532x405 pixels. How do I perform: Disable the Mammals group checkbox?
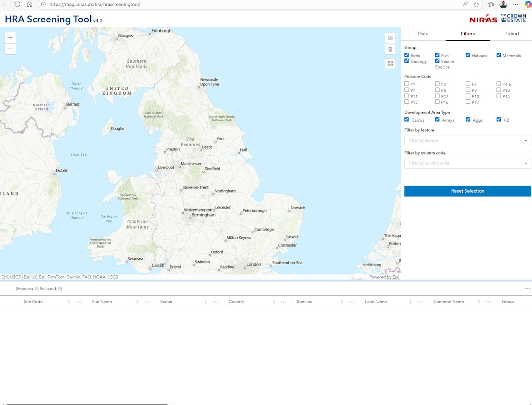pyautogui.click(x=499, y=55)
